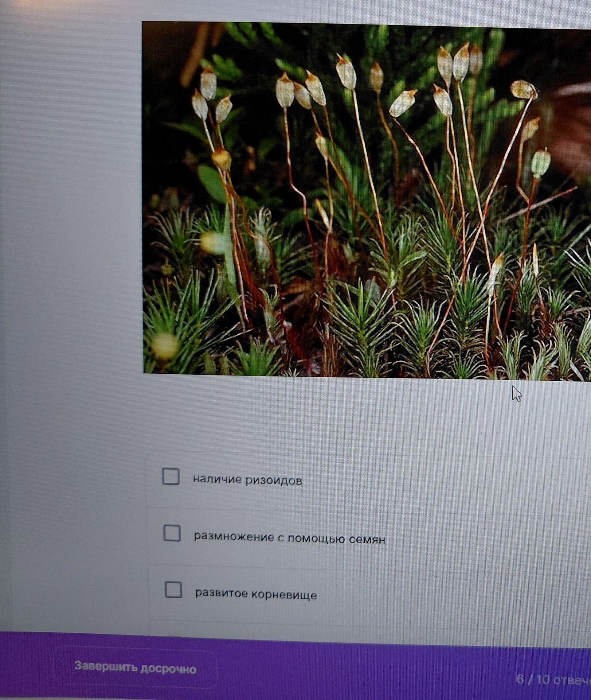The width and height of the screenshot is (591, 700).
Task: Check the 'наличие ризоидов' checkbox
Action: pos(171,476)
